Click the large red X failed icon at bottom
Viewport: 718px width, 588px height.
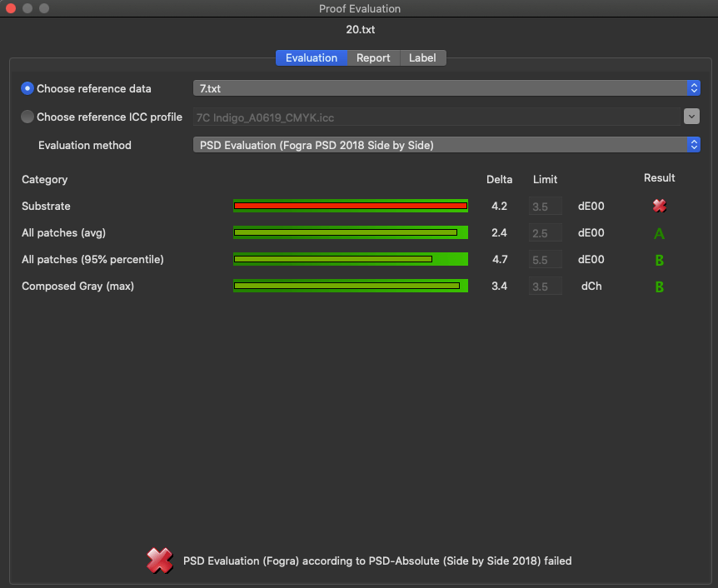coord(159,561)
